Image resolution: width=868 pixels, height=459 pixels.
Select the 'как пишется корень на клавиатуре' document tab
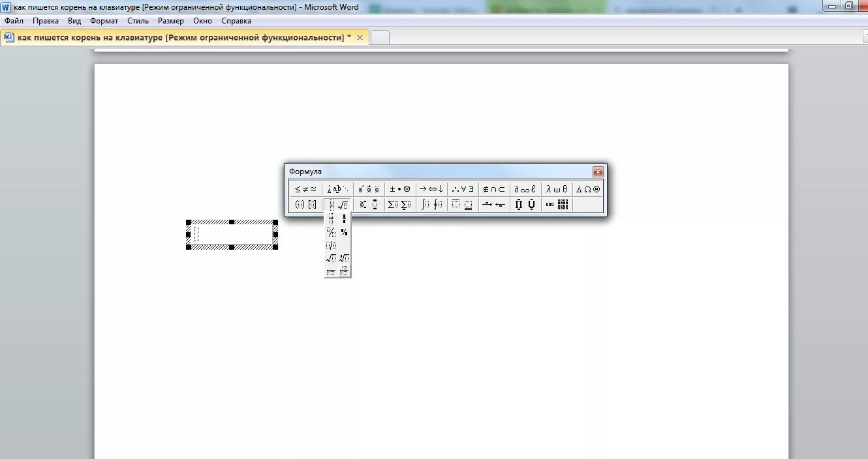tap(185, 37)
